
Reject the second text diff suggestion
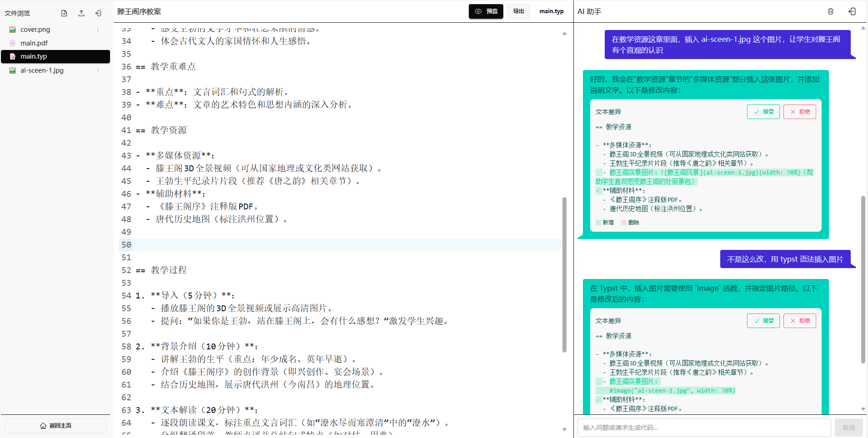(799, 321)
